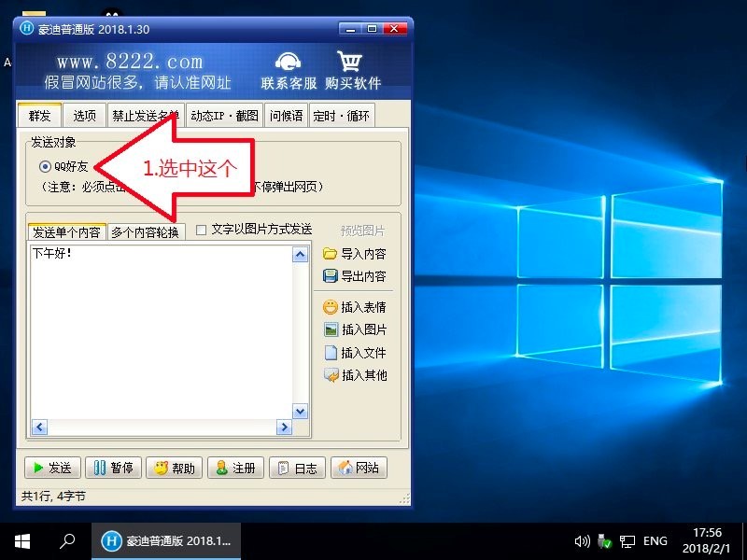Screen dimensions: 747x560
Task: Open help via the 帮助 button
Action: click(x=175, y=469)
